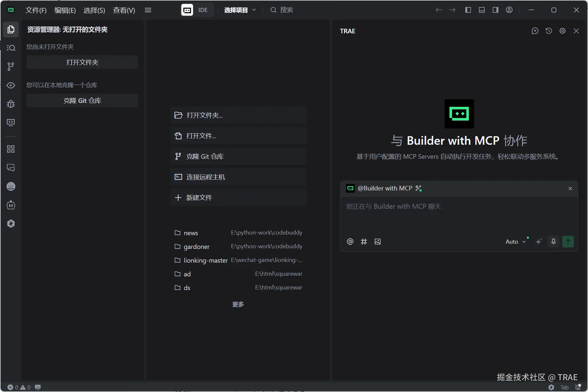The image size is (588, 392).
Task: Open the chat bubbles icon in activity bar
Action: 11,168
